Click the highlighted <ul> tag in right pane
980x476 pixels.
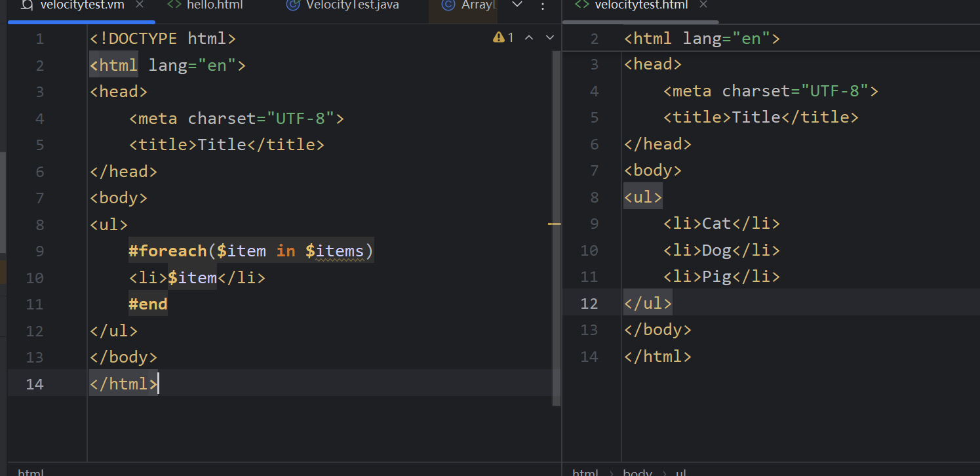(643, 197)
